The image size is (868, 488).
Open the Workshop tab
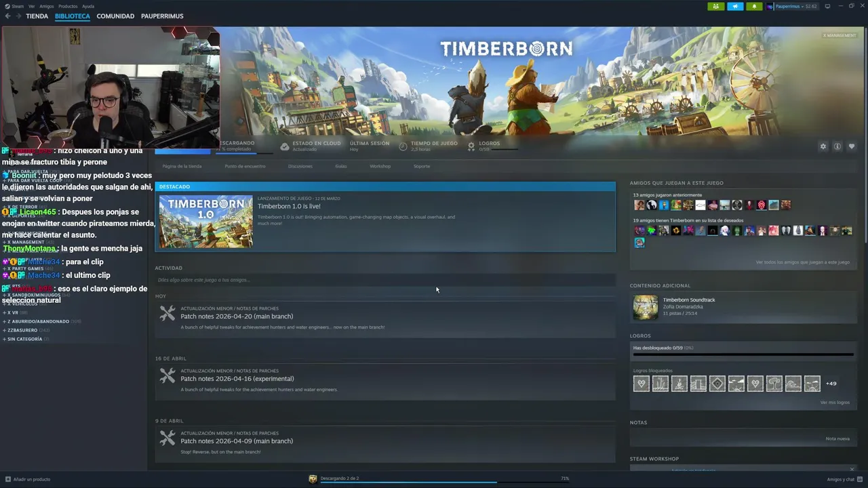pos(380,166)
